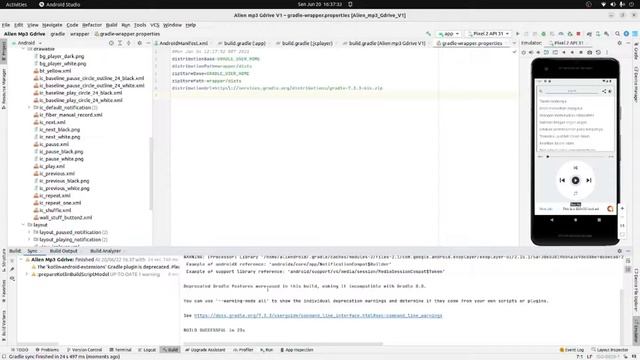
Task: Click the seek bar in phone music player
Action: click(x=576, y=156)
